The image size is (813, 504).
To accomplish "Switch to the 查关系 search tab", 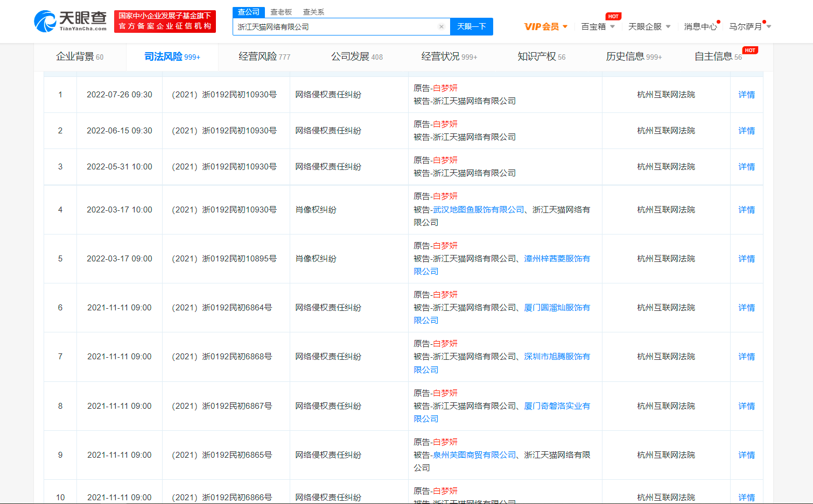I will [x=313, y=12].
